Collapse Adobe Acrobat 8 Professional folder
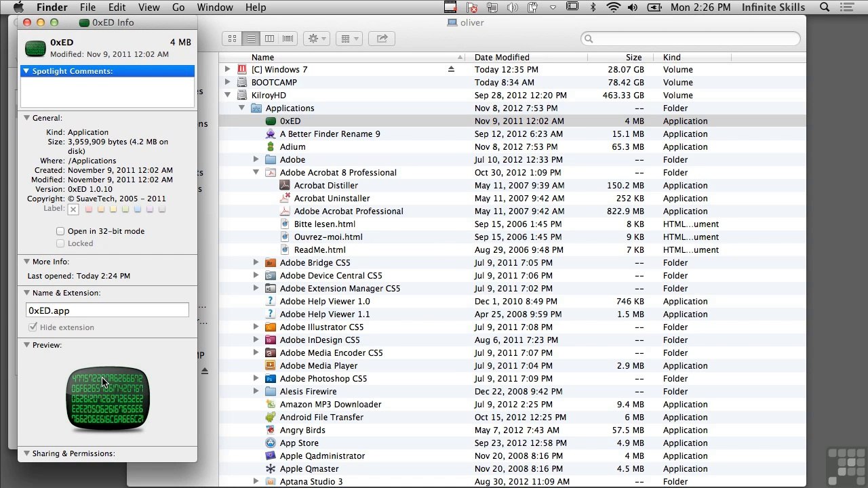Viewport: 868px width, 488px height. [256, 172]
